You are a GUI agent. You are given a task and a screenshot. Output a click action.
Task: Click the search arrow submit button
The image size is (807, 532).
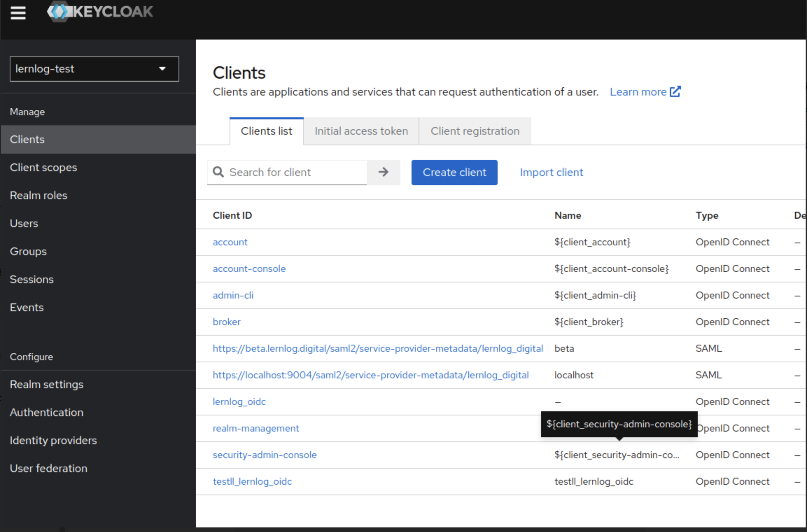point(383,172)
